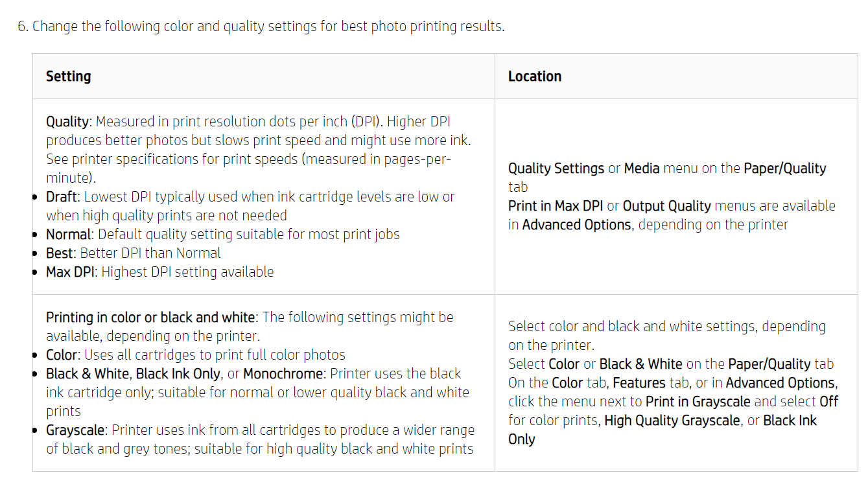Viewport: 868px width, 499px height.
Task: Select the bold "Monochrome" term
Action: coord(283,374)
